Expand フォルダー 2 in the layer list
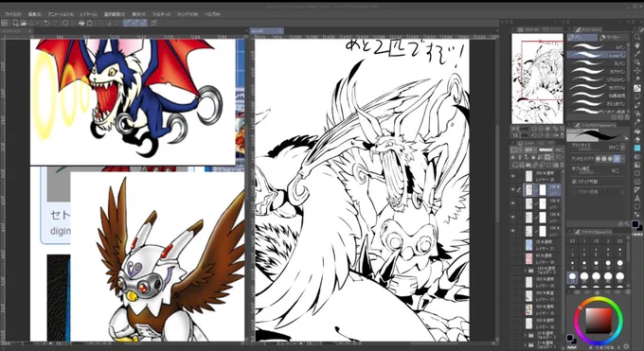 [526, 336]
